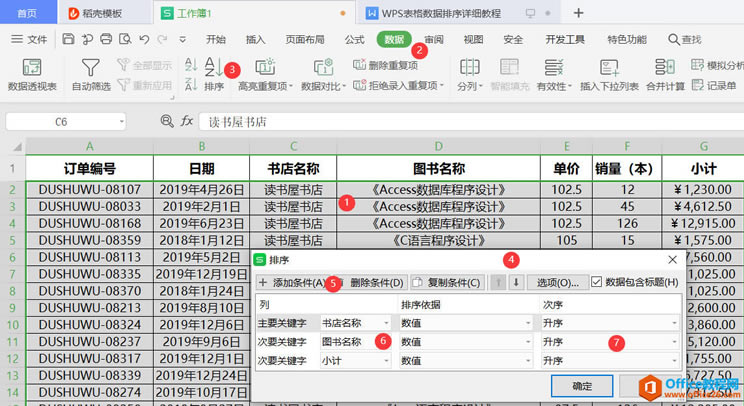The image size is (744, 406).
Task: Click the select-all corner triangle
Action: point(16,147)
